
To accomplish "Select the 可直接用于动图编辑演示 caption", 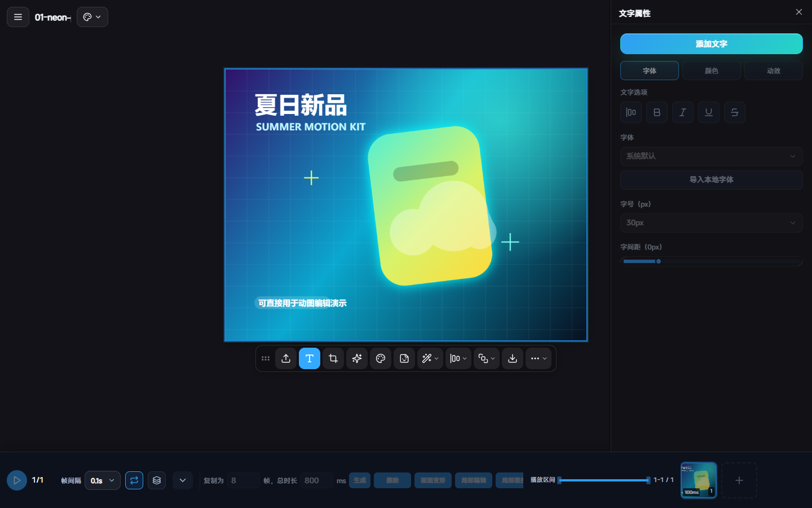I will coord(302,303).
